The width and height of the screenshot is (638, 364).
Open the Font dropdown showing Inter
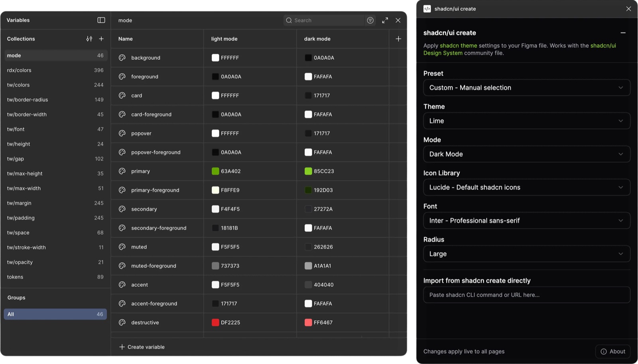527,221
